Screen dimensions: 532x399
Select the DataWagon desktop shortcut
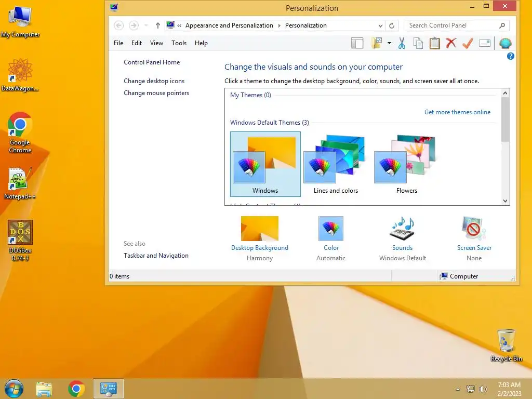(x=20, y=75)
